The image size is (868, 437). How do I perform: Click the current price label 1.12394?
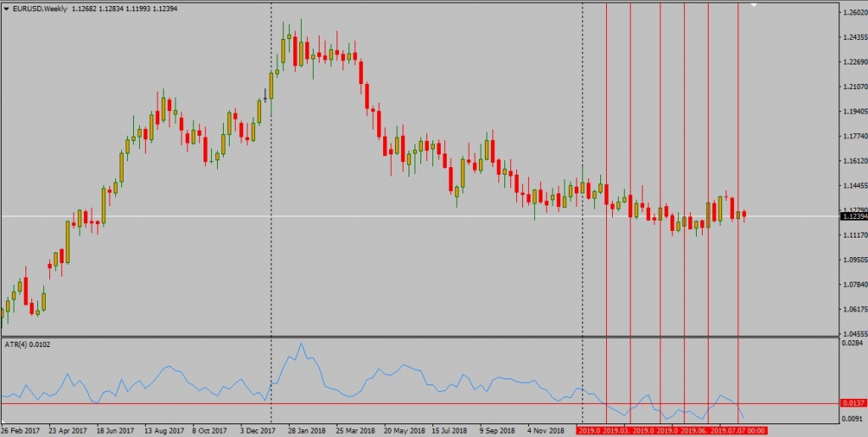coord(853,216)
